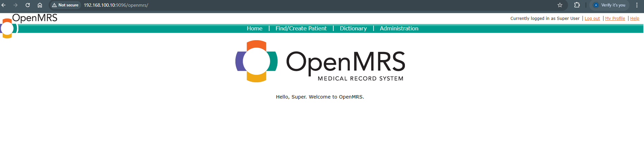Open Find/Create Patient page
The width and height of the screenshot is (644, 165).
pos(301,28)
